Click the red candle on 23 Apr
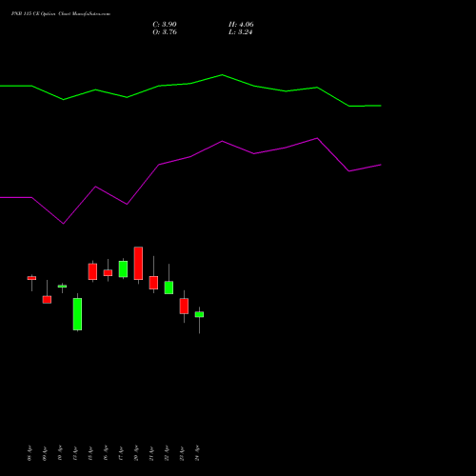This screenshot has width=476, height=476. coord(184,307)
